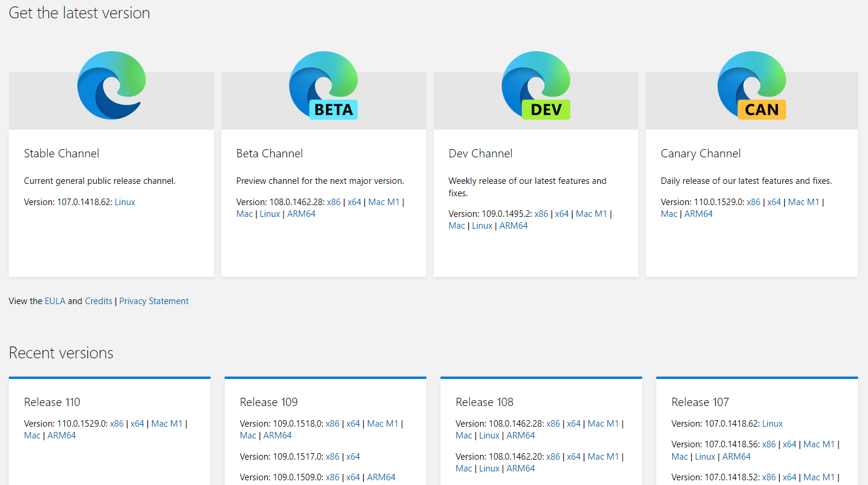Open Linux link for version 107.0.1418.56
The image size is (868, 485).
pyautogui.click(x=705, y=457)
